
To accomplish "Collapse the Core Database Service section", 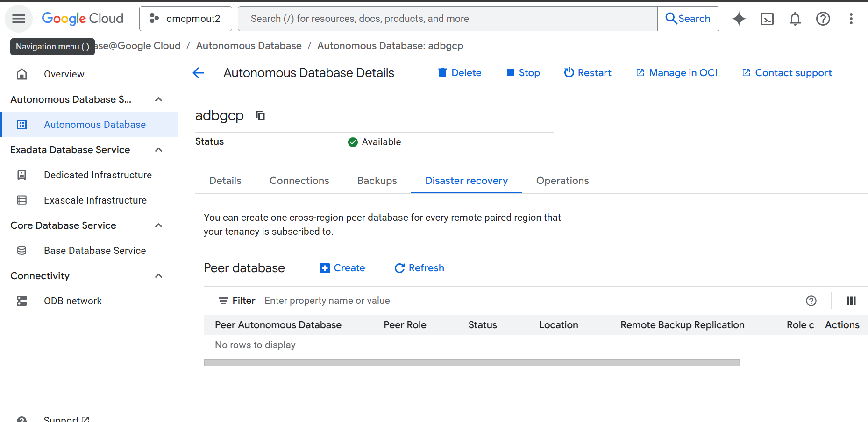I will (158, 225).
